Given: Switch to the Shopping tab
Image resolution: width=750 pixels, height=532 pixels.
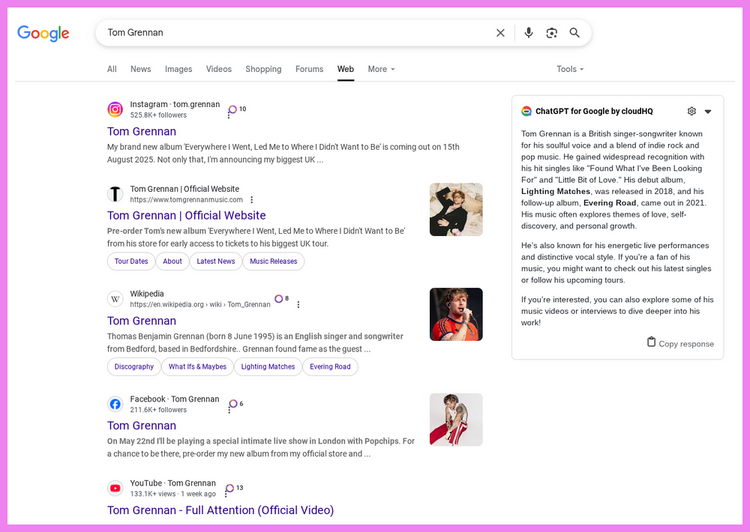Looking at the screenshot, I should pyautogui.click(x=264, y=69).
